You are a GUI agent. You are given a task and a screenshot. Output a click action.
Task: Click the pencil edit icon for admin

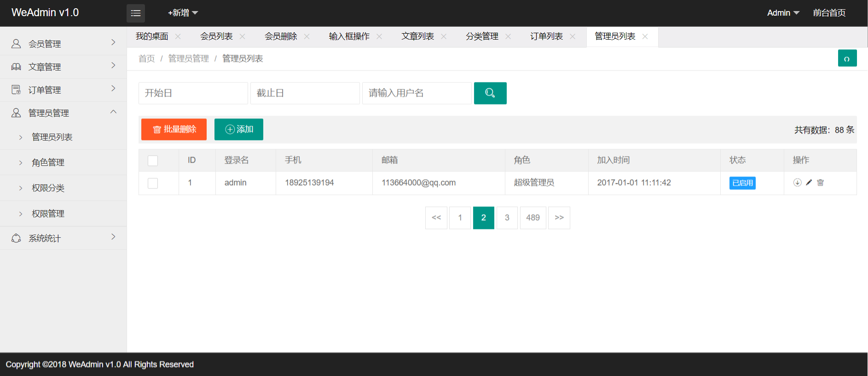point(809,182)
